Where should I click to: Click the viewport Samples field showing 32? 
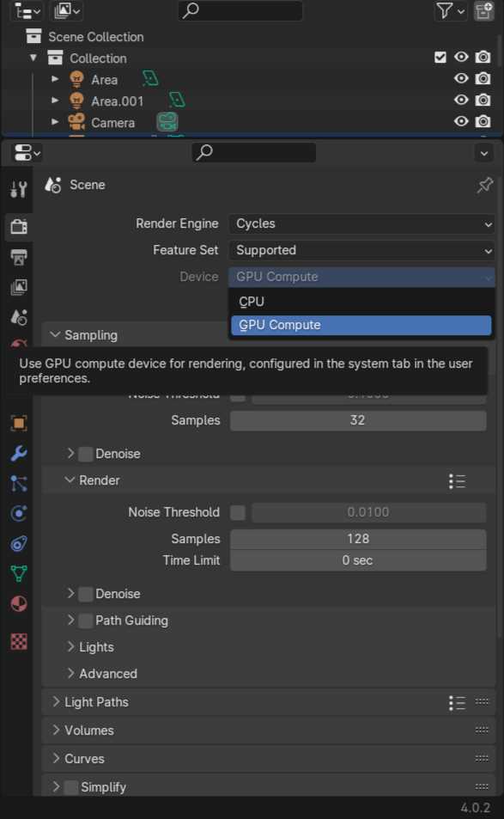(x=358, y=420)
